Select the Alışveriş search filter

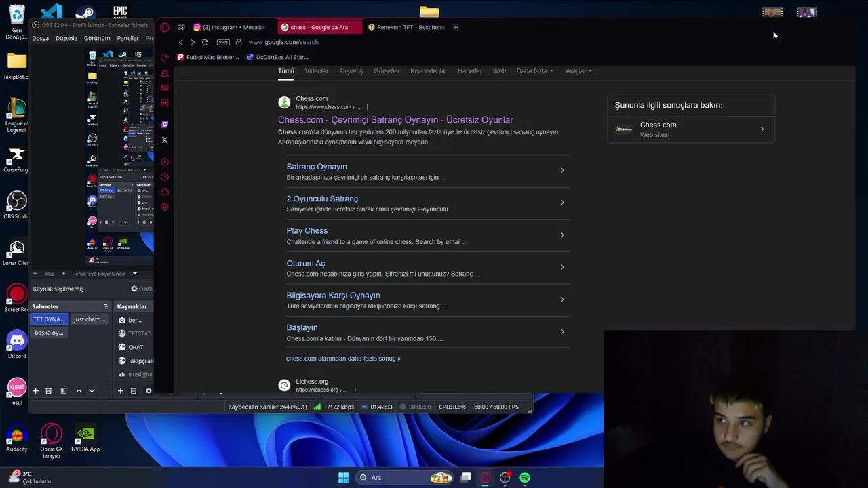pyautogui.click(x=351, y=70)
